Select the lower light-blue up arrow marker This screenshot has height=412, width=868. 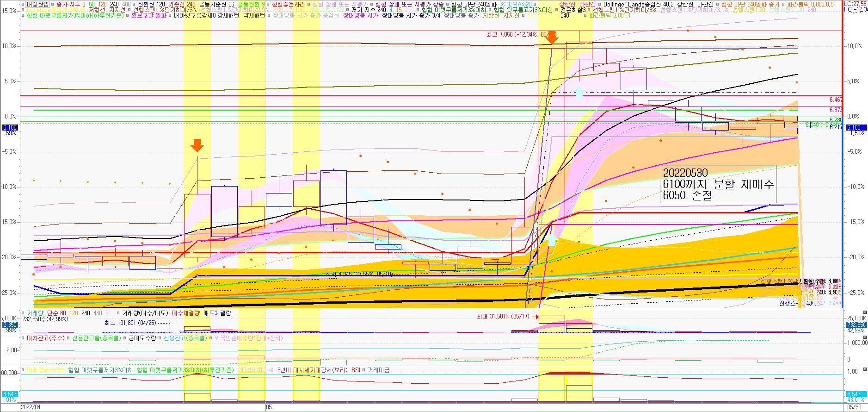[x=552, y=240]
